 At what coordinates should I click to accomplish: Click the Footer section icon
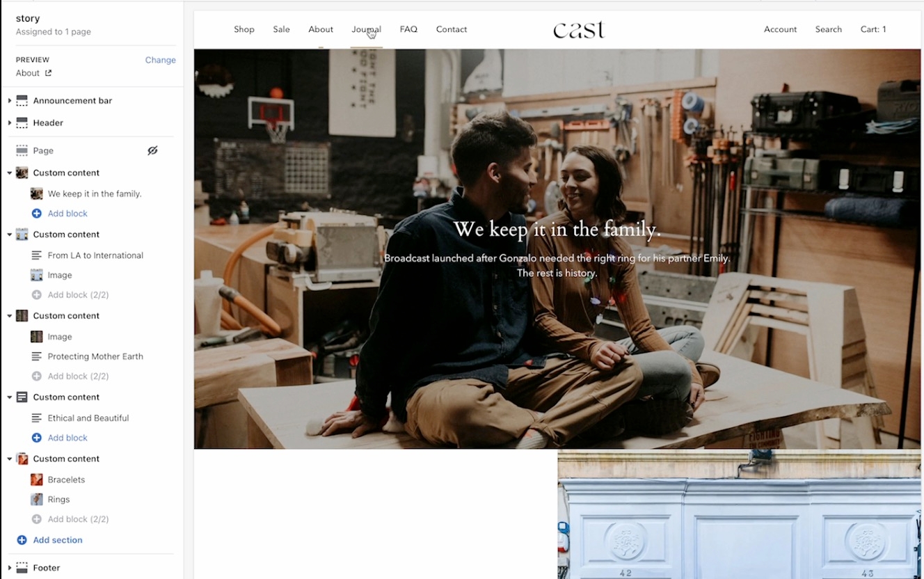[x=22, y=568]
